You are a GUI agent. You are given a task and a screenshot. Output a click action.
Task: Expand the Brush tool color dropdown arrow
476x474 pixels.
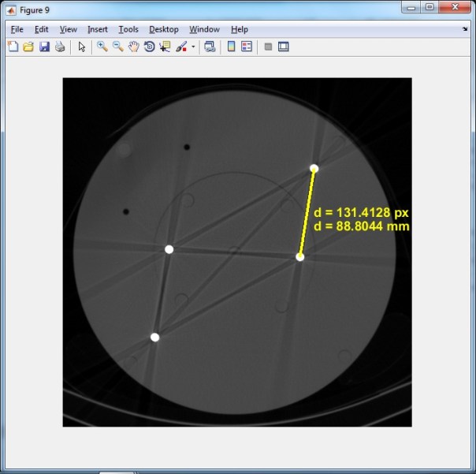pos(193,47)
